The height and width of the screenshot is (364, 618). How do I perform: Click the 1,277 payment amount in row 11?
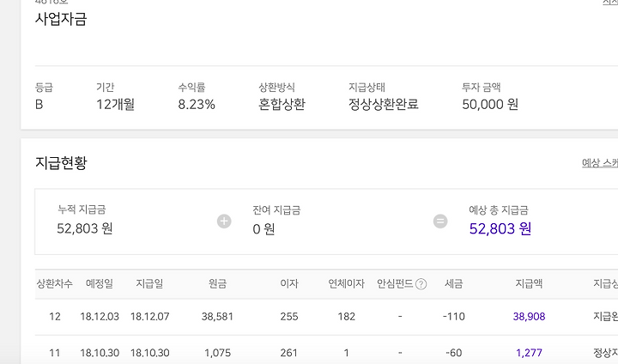click(529, 352)
